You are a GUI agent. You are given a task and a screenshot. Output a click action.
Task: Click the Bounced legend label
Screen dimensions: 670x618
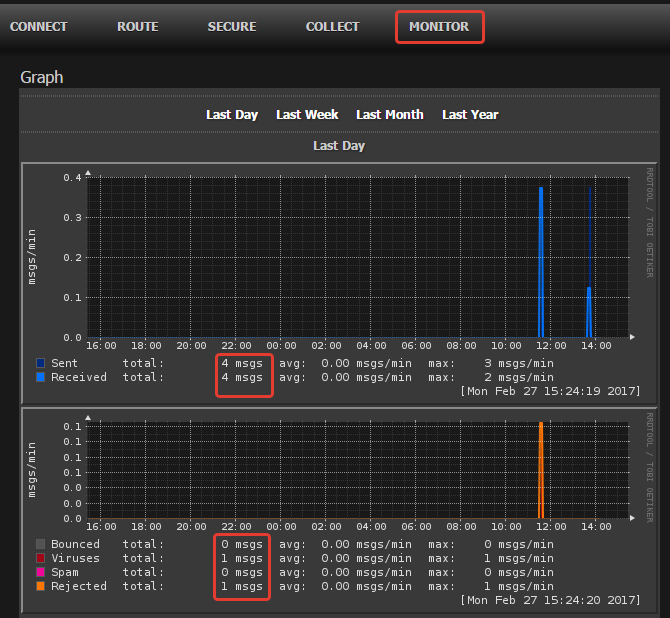point(75,544)
